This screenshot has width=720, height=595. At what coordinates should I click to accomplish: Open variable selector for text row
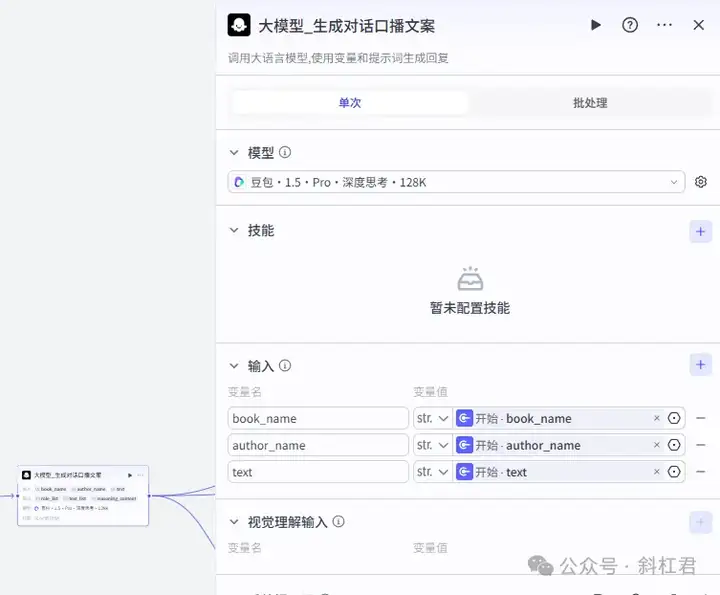point(674,472)
